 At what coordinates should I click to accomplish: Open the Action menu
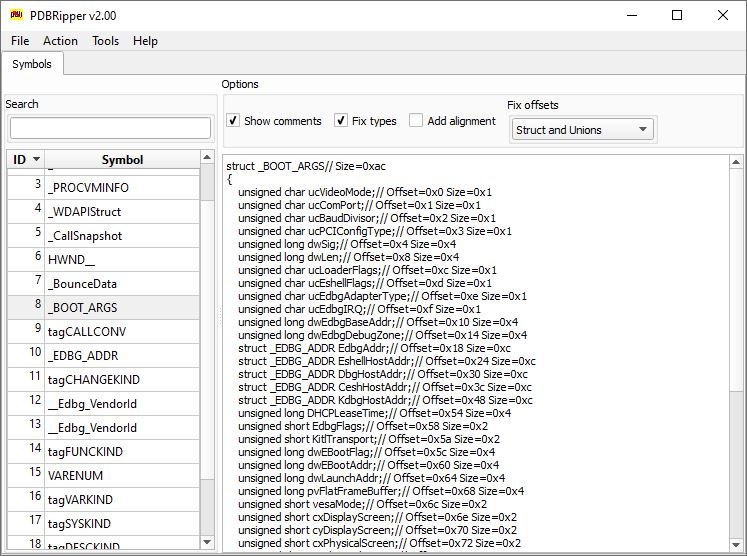[60, 41]
